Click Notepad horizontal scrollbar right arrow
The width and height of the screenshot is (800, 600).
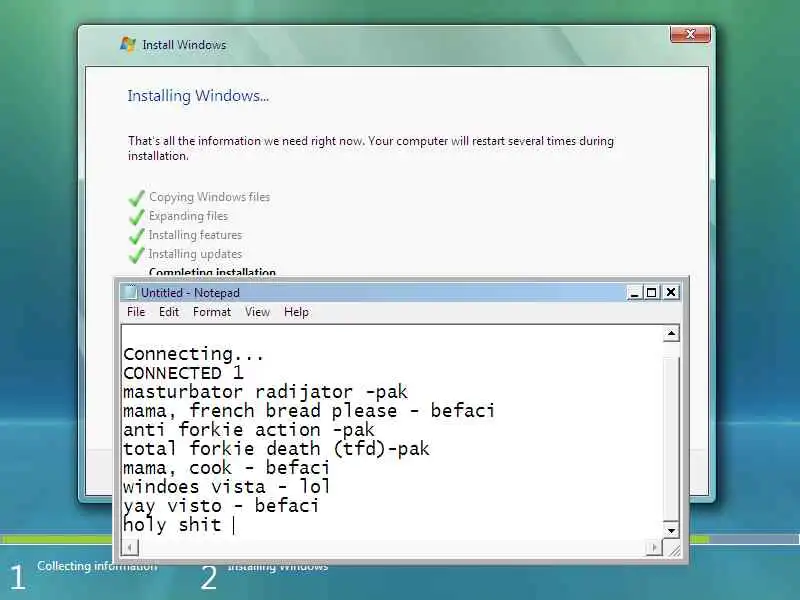pyautogui.click(x=654, y=548)
